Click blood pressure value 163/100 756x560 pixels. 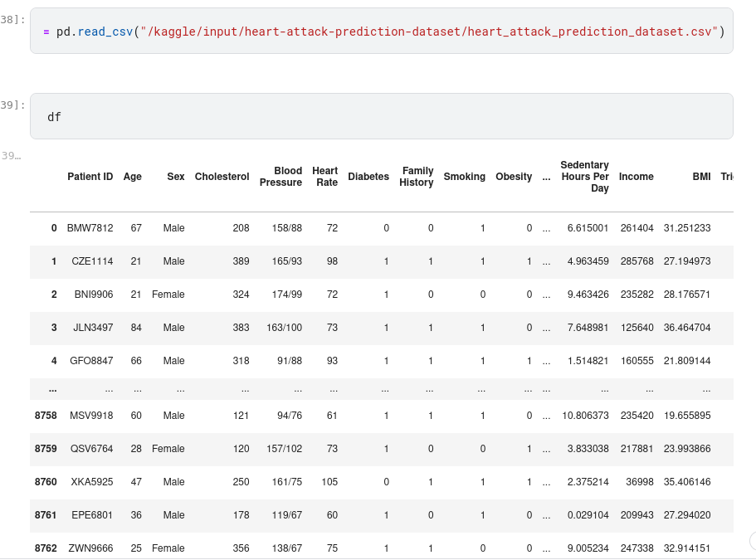point(284,328)
